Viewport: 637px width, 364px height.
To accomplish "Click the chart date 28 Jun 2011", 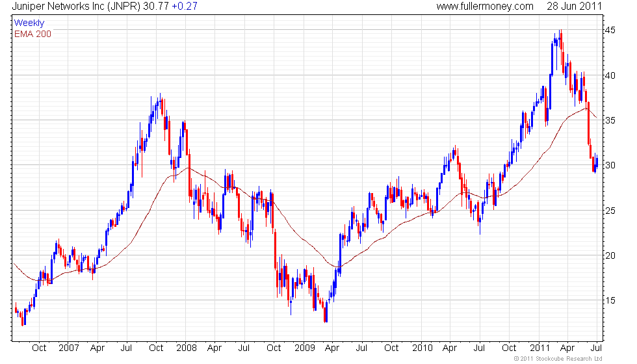I will coord(574,6).
